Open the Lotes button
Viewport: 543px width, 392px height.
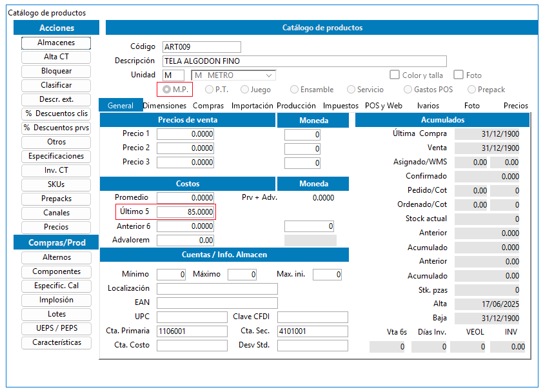[x=57, y=315]
